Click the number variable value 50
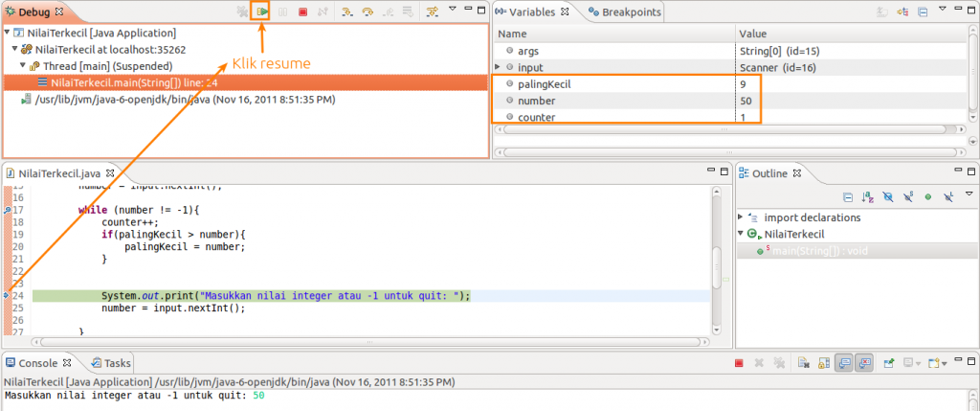This screenshot has height=411, width=980. coord(746,100)
